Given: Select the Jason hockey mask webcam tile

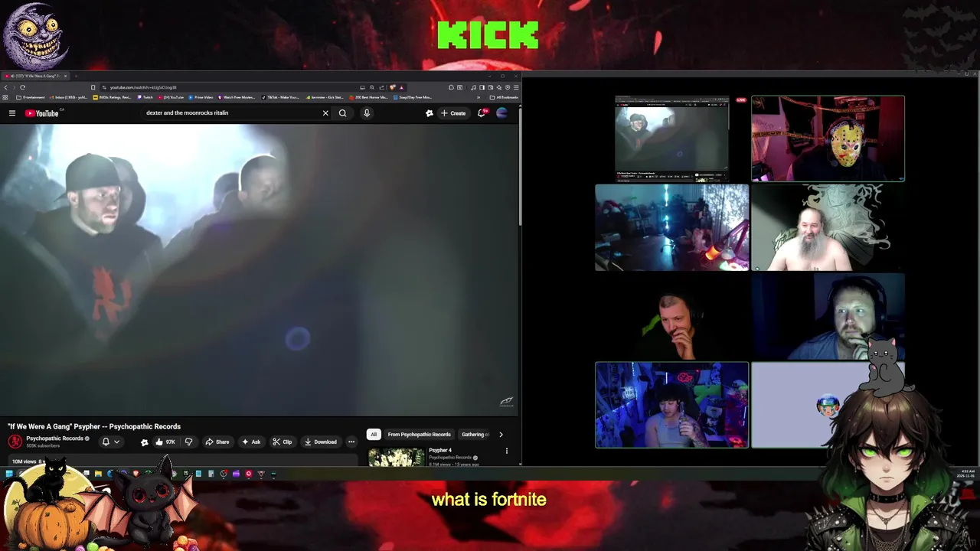Looking at the screenshot, I should coord(828,139).
